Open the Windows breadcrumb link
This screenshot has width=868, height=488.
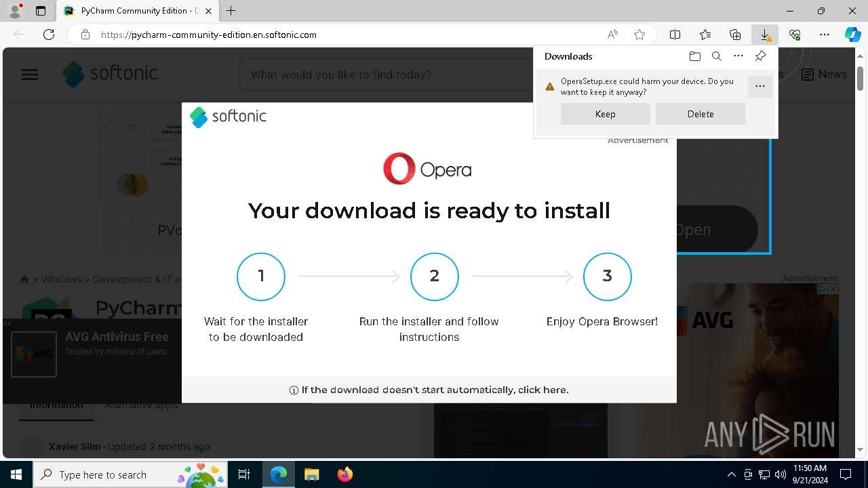[61, 279]
